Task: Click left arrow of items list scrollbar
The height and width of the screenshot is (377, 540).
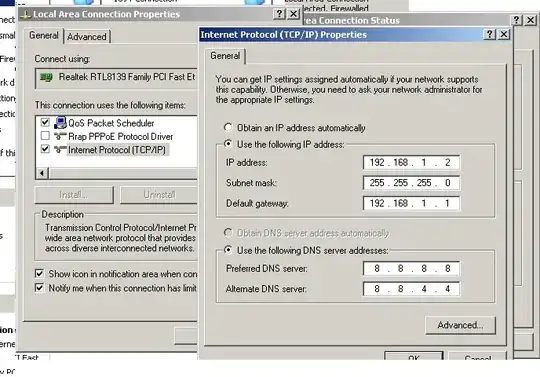Action: coord(42,173)
